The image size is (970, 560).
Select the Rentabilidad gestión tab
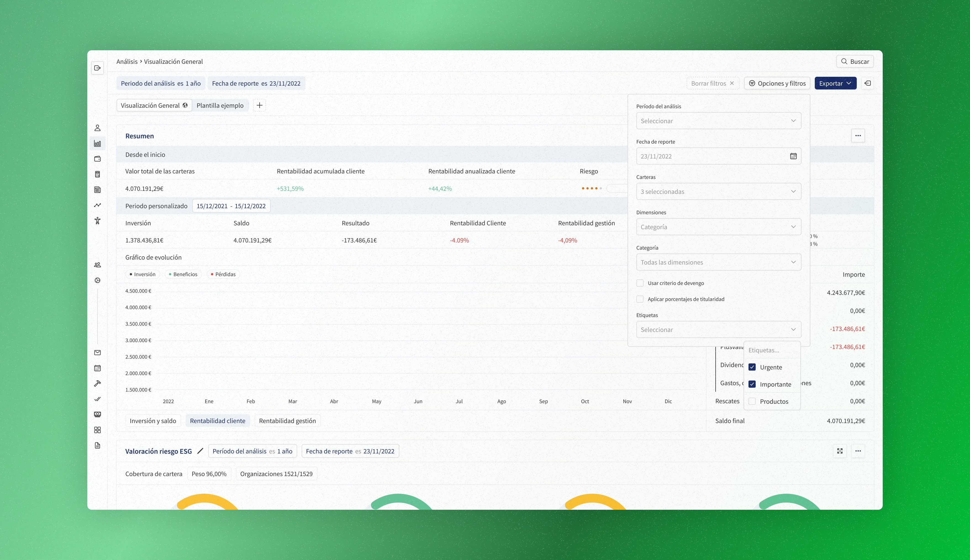287,420
